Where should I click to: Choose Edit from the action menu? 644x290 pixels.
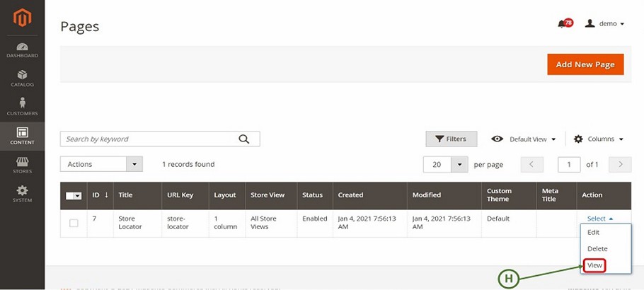[606, 232]
